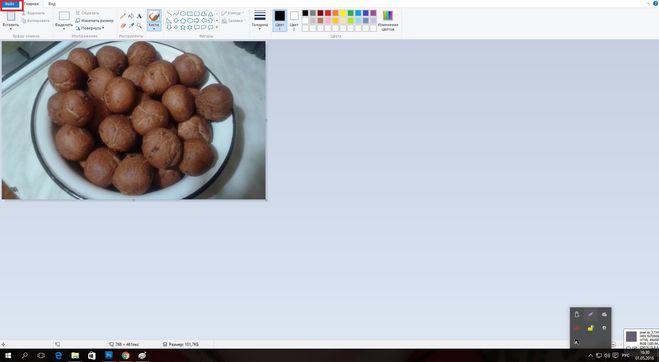Open Изменение цветов edit colors

pyautogui.click(x=387, y=20)
